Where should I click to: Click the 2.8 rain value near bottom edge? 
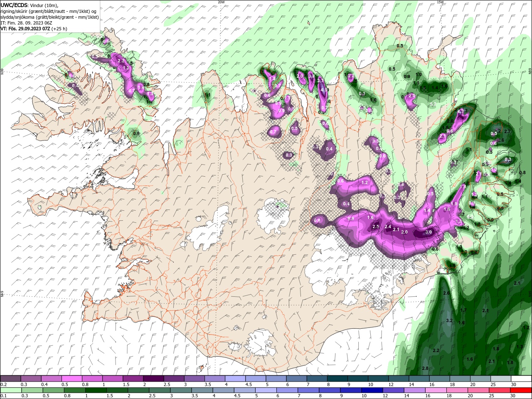tap(425, 368)
